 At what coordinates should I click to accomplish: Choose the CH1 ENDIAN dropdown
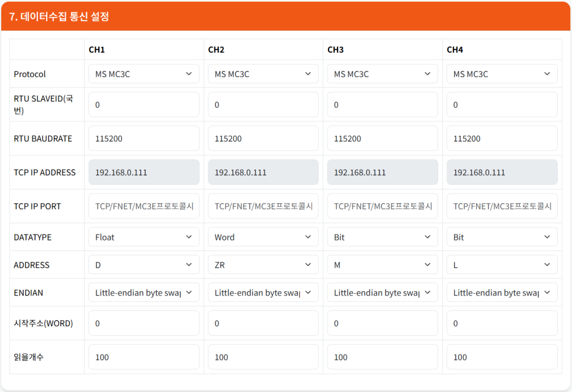144,293
